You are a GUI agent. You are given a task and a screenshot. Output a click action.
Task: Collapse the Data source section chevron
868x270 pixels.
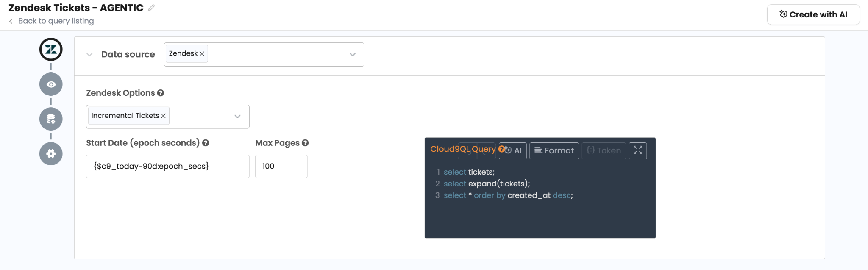(89, 54)
